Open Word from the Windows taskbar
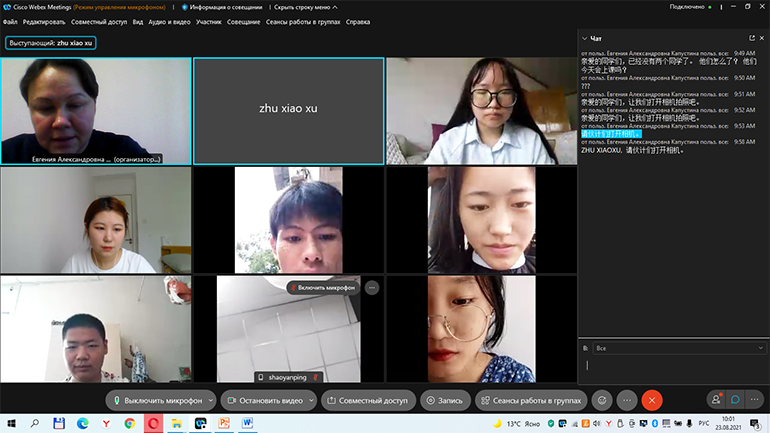This screenshot has width=770, height=433. pyautogui.click(x=246, y=424)
